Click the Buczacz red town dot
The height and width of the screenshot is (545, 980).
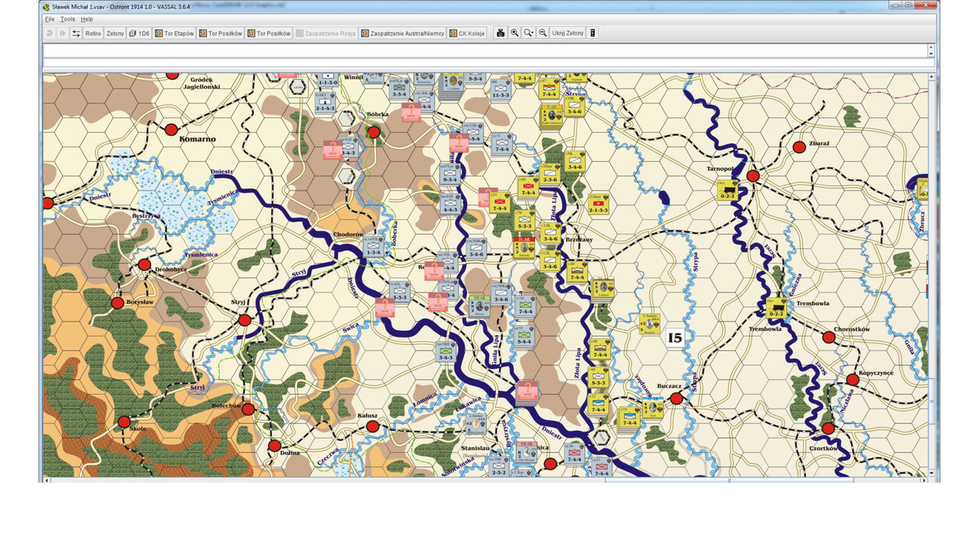tap(676, 398)
